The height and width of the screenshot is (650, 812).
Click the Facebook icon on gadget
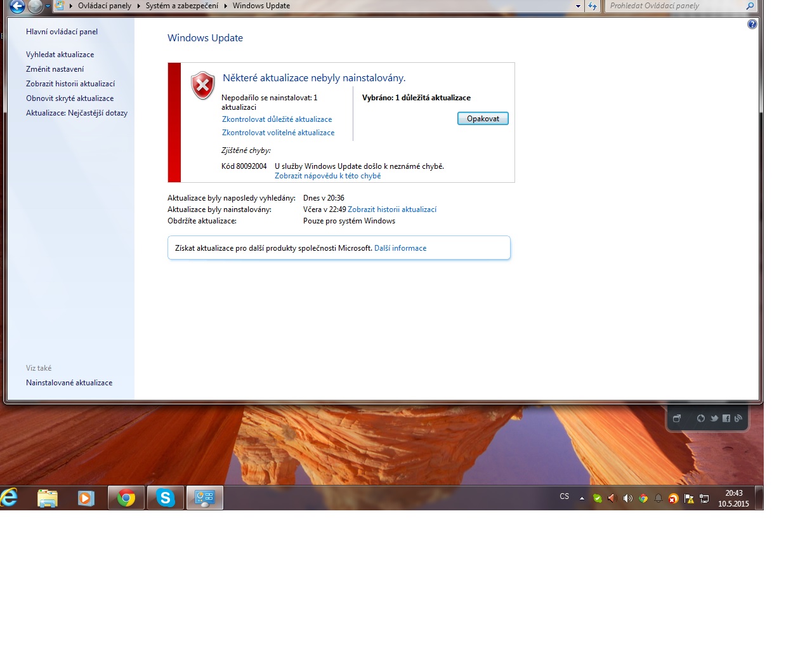pos(726,418)
